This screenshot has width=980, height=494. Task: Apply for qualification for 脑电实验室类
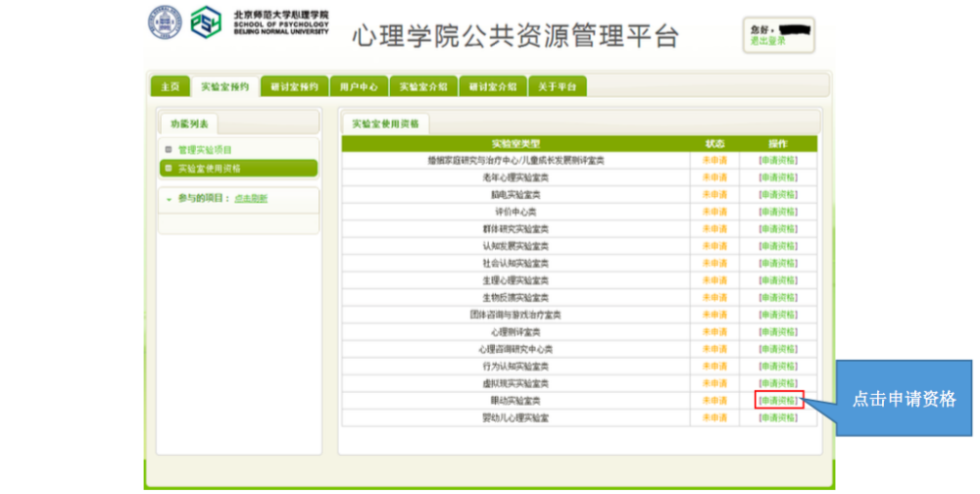coord(778,194)
